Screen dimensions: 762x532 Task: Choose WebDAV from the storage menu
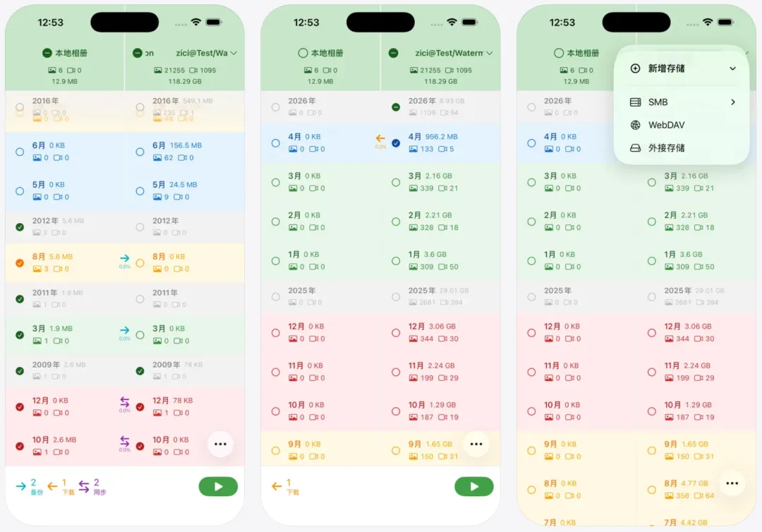pos(666,125)
